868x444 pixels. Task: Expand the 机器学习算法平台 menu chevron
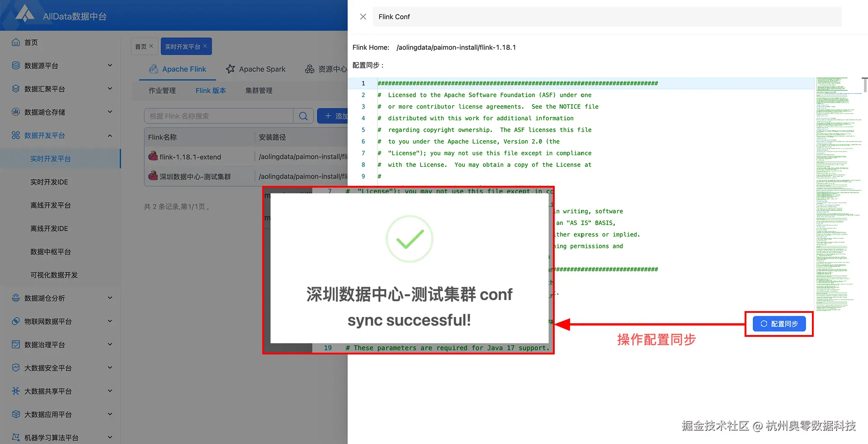pyautogui.click(x=110, y=437)
